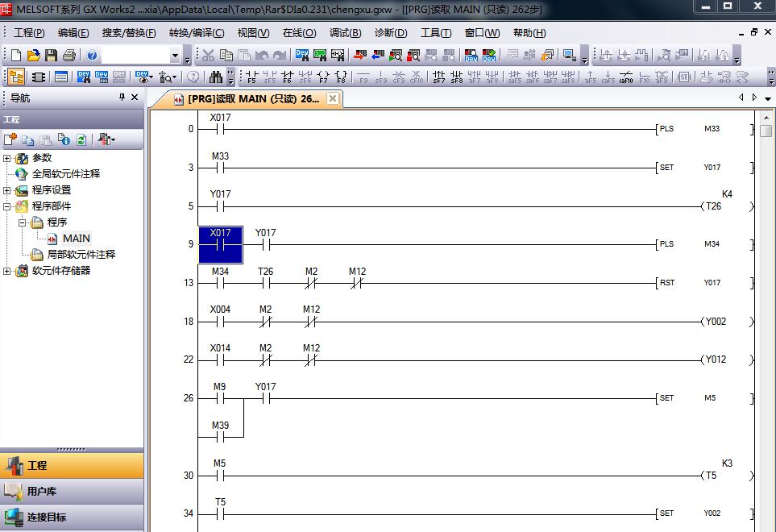Pin the 导航 navigation panel
The image size is (776, 532).
point(122,98)
